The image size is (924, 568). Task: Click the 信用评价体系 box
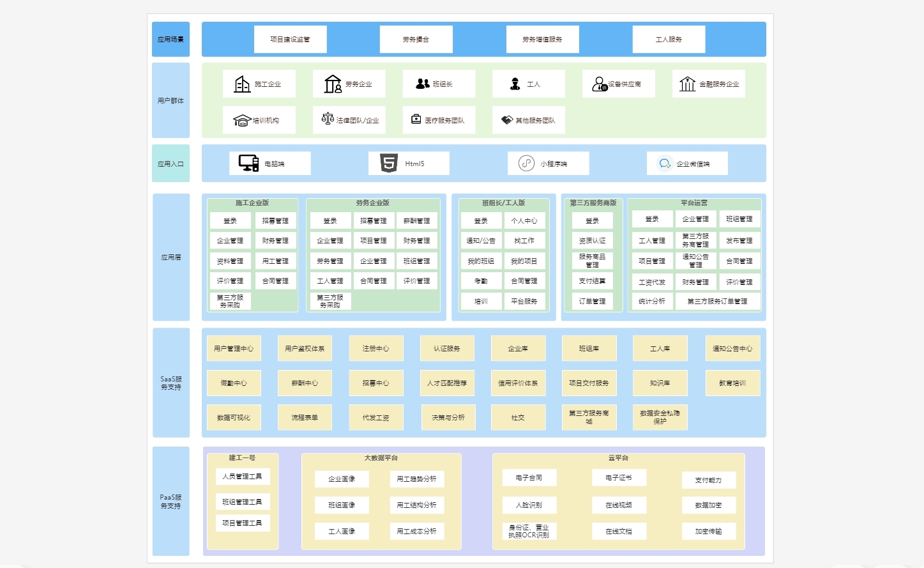click(519, 383)
